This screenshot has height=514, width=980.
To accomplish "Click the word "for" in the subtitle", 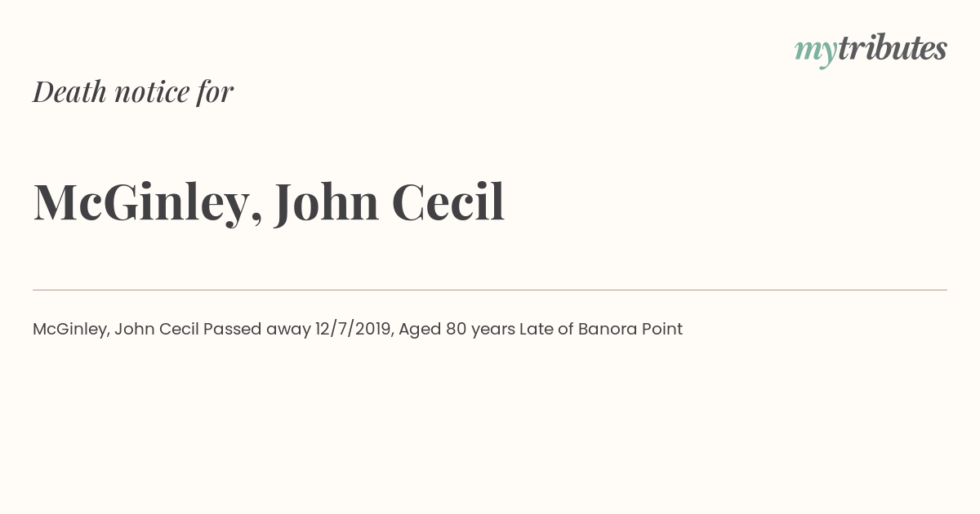I will (x=215, y=91).
